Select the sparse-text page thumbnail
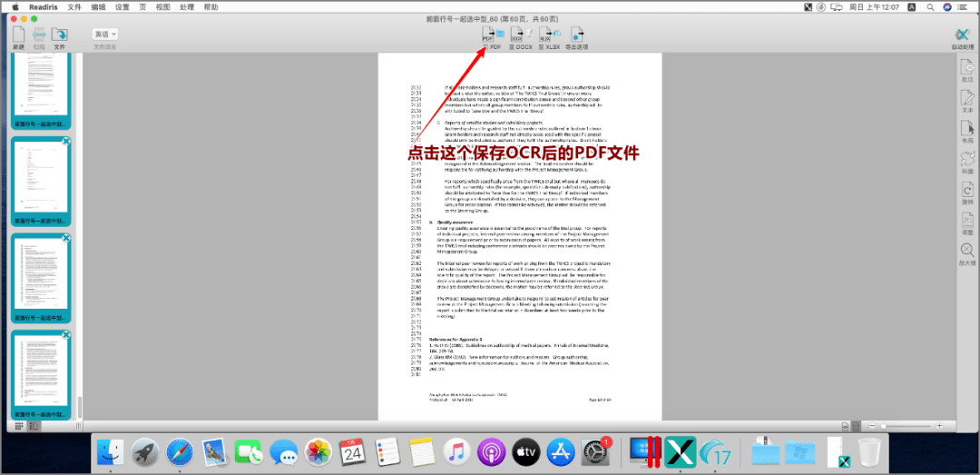 coord(41,181)
